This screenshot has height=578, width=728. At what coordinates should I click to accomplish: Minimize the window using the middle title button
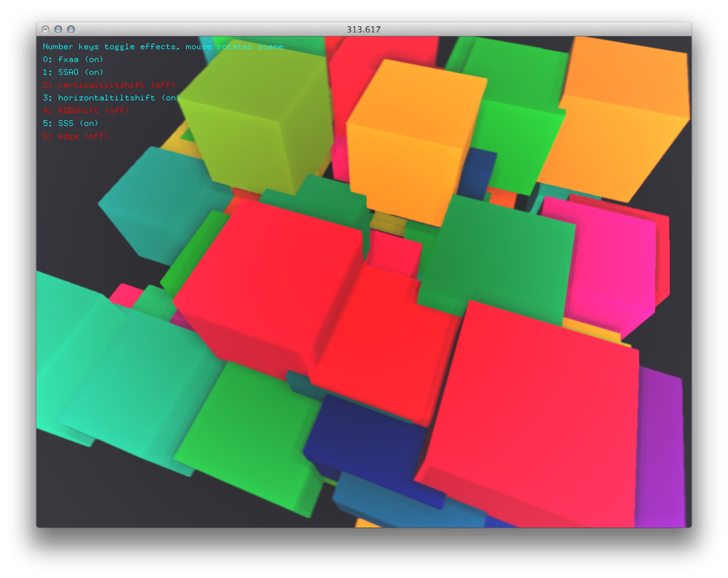[58, 30]
